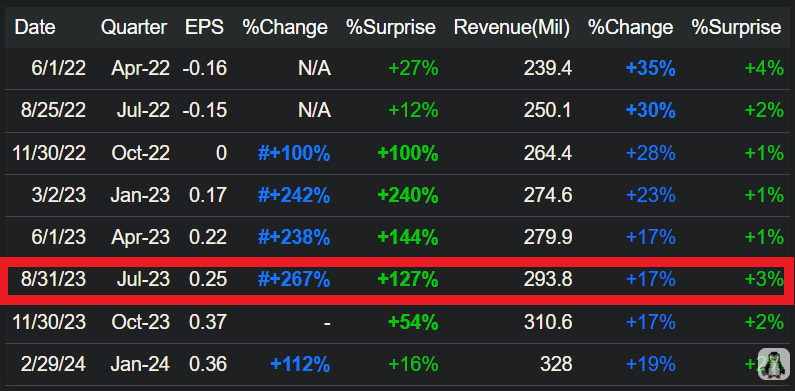795x391 pixels.
Task: Click the Jul-23 quarter cell
Action: 143,279
